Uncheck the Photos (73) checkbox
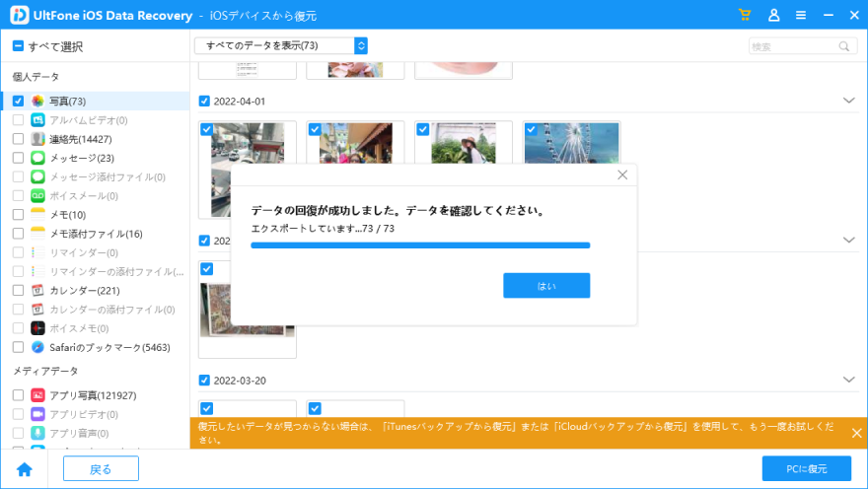Viewport: 868px width, 489px height. pos(19,101)
